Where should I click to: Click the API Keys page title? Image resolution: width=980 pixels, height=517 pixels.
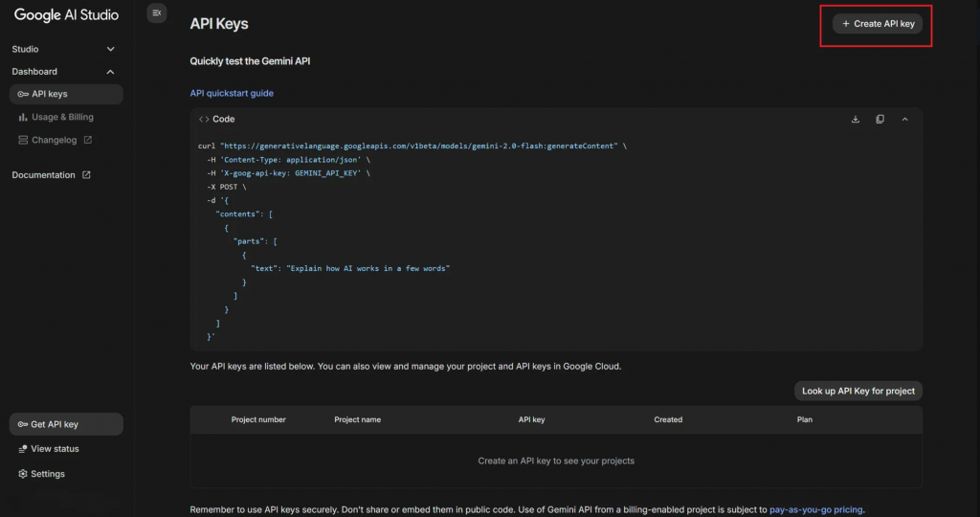(219, 24)
